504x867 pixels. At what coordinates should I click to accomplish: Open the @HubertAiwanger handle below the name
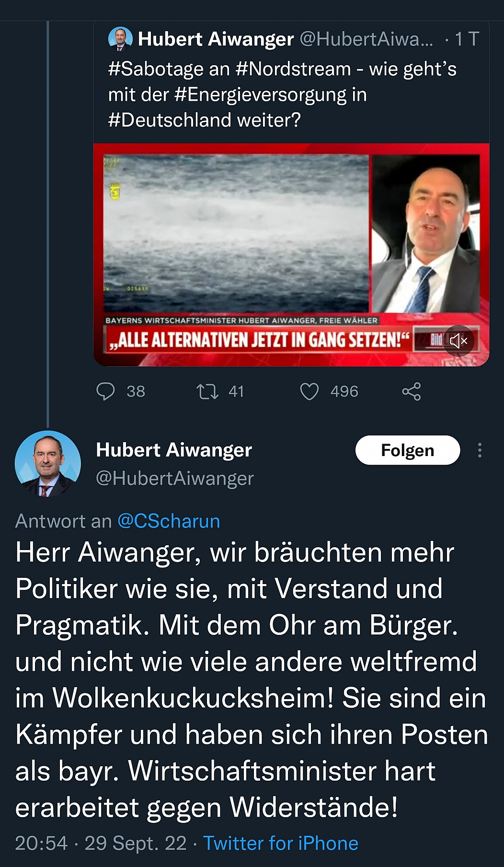(x=175, y=479)
